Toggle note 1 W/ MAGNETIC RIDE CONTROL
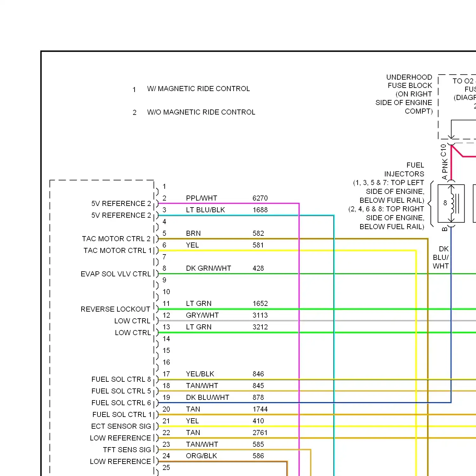This screenshot has width=476, height=476. (198, 89)
